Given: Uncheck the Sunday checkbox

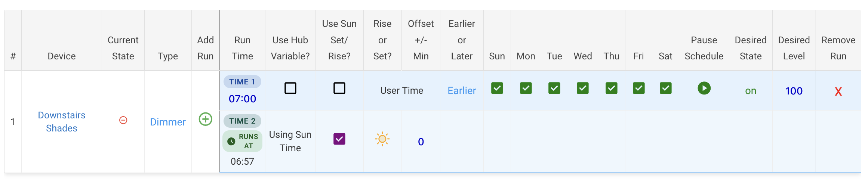Looking at the screenshot, I should (497, 88).
